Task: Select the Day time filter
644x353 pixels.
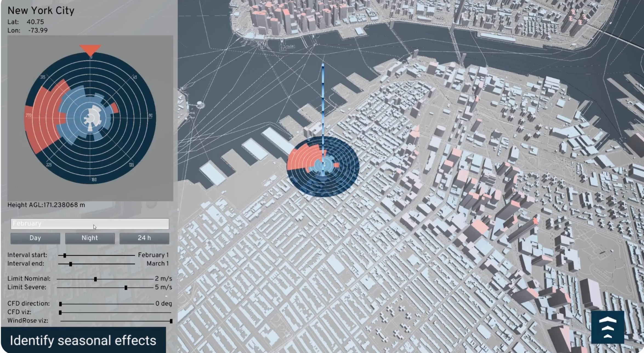Action: click(35, 238)
